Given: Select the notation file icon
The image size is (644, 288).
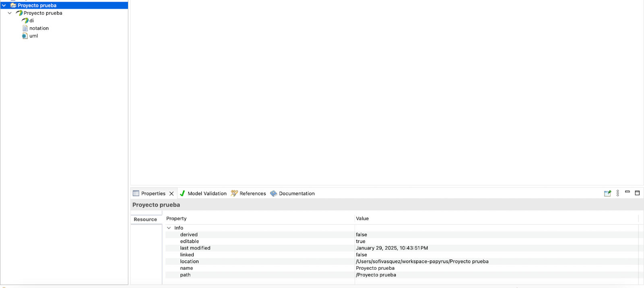Looking at the screenshot, I should [25, 29].
